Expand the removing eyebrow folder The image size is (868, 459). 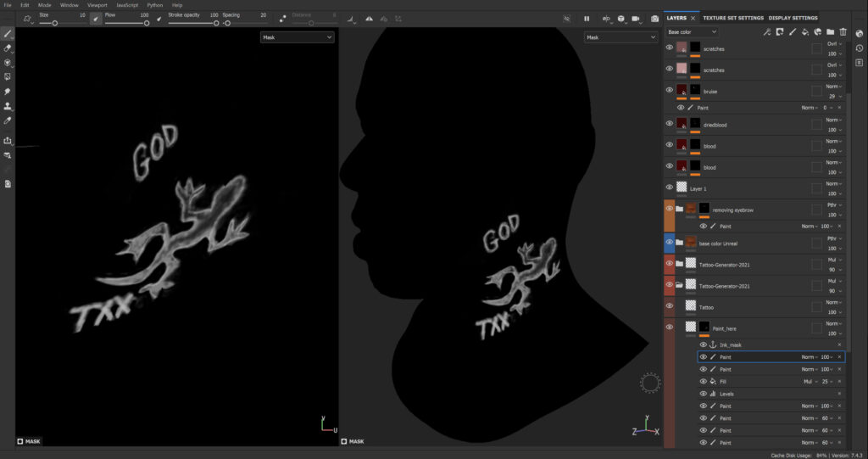(679, 209)
